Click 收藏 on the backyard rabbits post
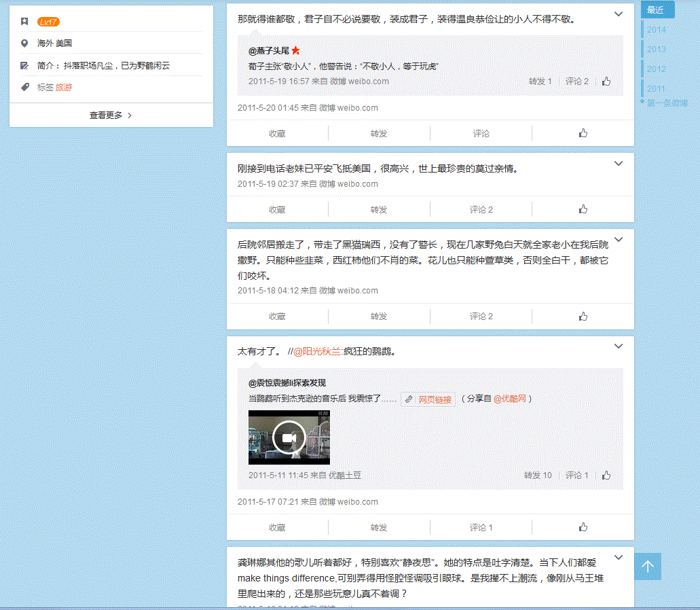This screenshot has width=700, height=610. coord(277,317)
